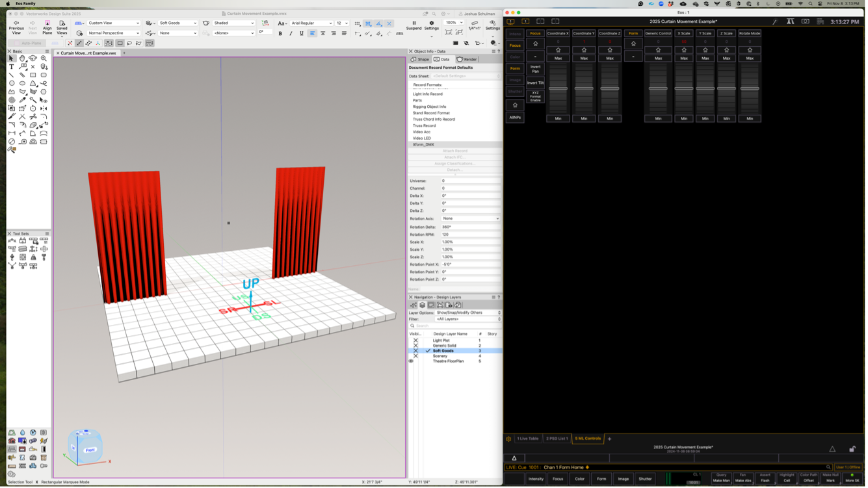This screenshot has width=868, height=488.
Task: Toggle visibility of Theatre FloorPlan layer
Action: click(411, 361)
